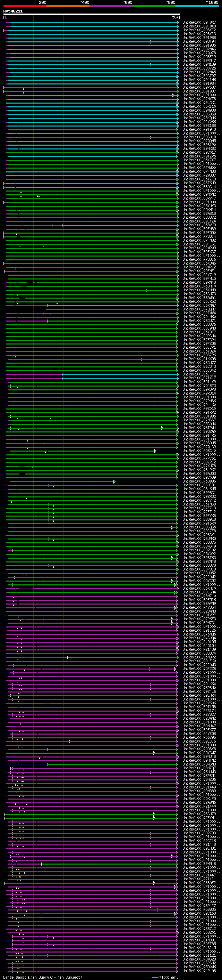Image resolution: width=222 pixels, height=980 pixels.
Task: Click hit label UniRef100_A9TKP2
Action: (x=199, y=412)
